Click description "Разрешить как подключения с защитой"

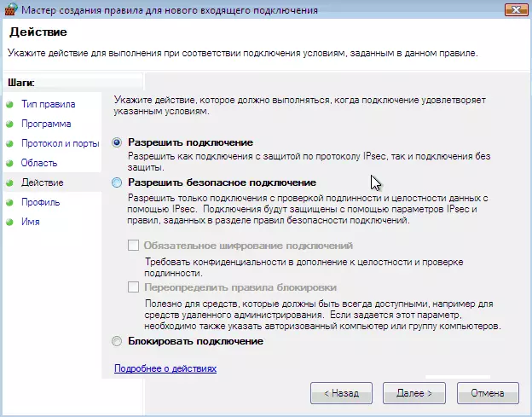point(309,162)
